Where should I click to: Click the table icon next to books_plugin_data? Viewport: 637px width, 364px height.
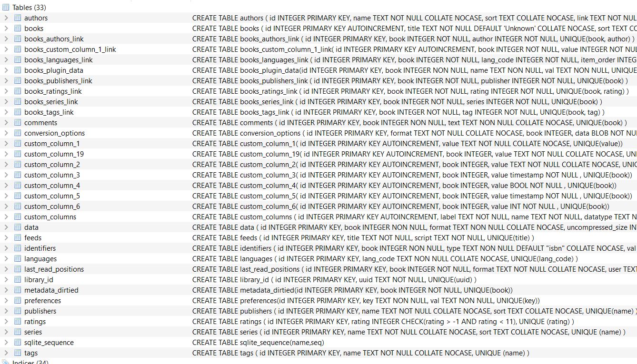tap(18, 70)
